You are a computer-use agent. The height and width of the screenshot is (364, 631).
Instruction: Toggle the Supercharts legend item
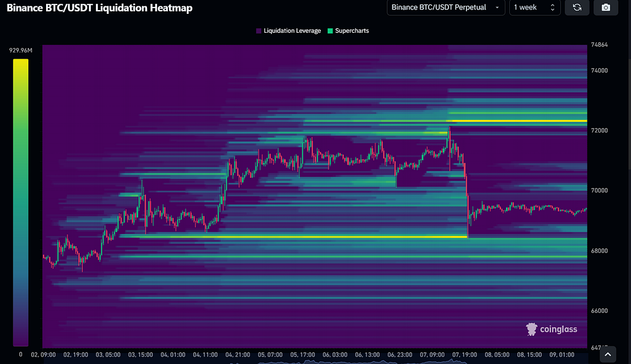(348, 30)
